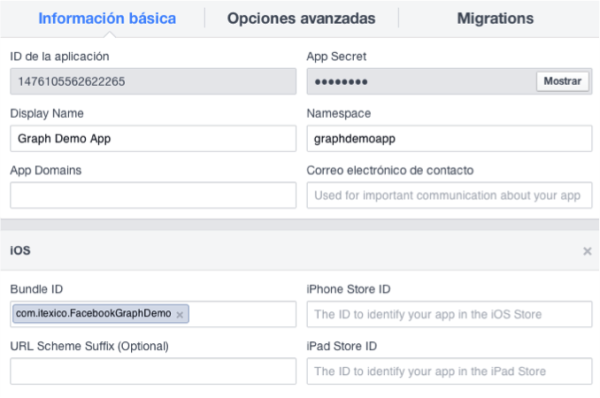Edit the Namespace field graphdemoapp
The width and height of the screenshot is (600, 398).
point(449,139)
